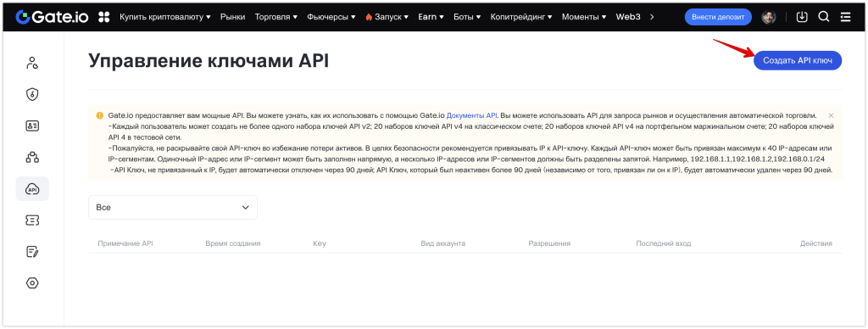
Task: Open the account profile sidebar icon
Action: pos(32,63)
